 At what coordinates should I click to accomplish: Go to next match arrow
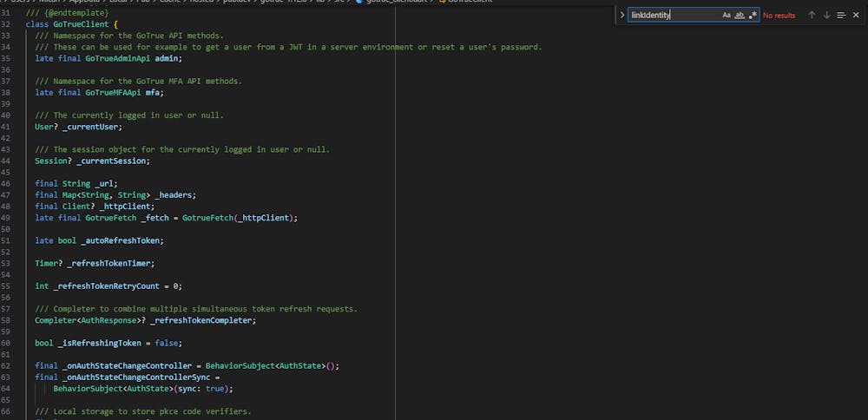click(826, 16)
